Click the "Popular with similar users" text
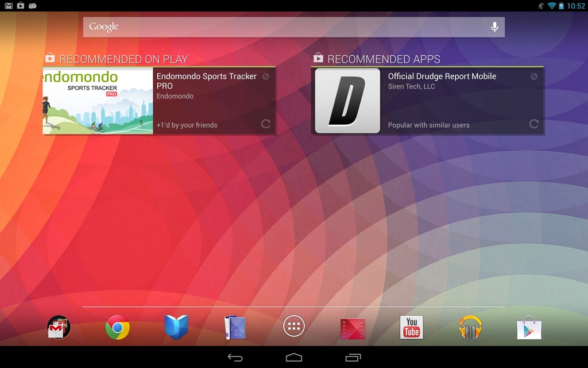The image size is (588, 368). tap(428, 125)
